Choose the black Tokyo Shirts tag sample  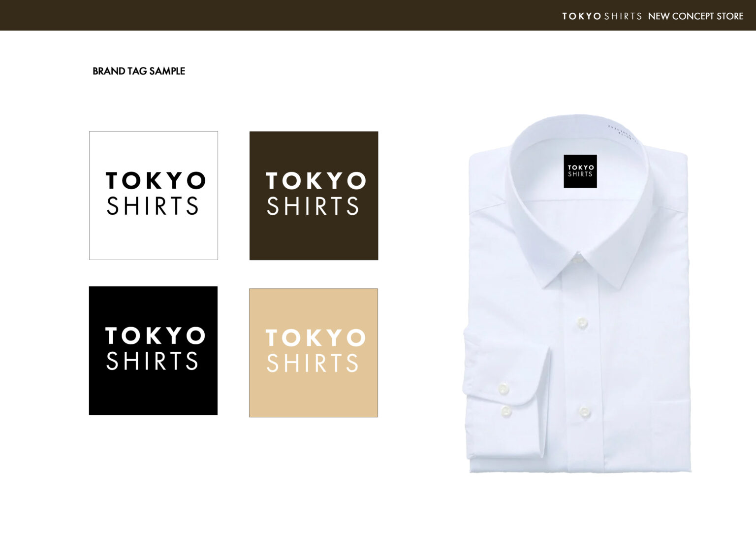click(153, 351)
